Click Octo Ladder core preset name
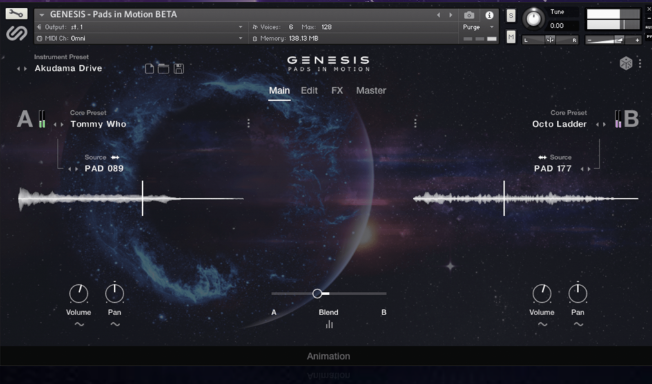Image resolution: width=652 pixels, height=384 pixels. (x=559, y=124)
